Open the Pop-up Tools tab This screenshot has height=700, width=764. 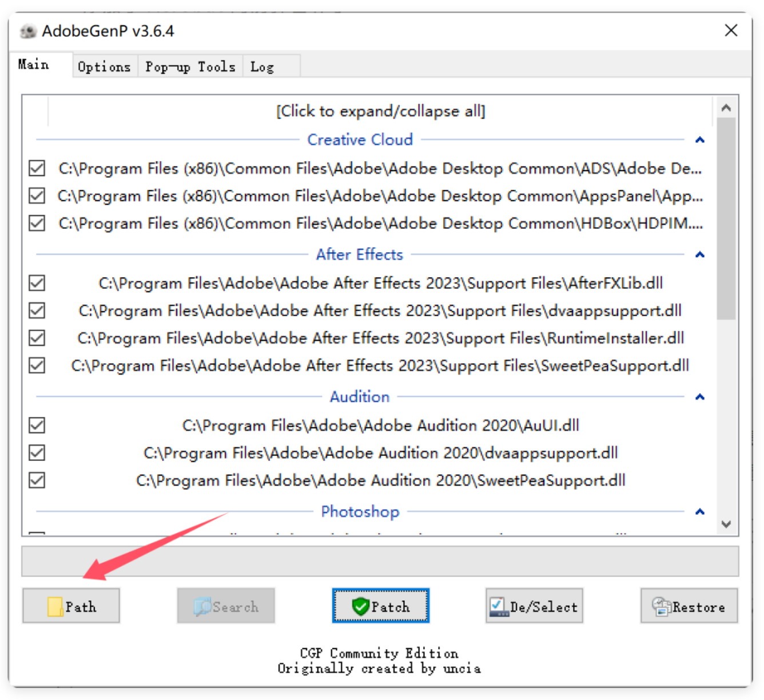click(x=190, y=66)
